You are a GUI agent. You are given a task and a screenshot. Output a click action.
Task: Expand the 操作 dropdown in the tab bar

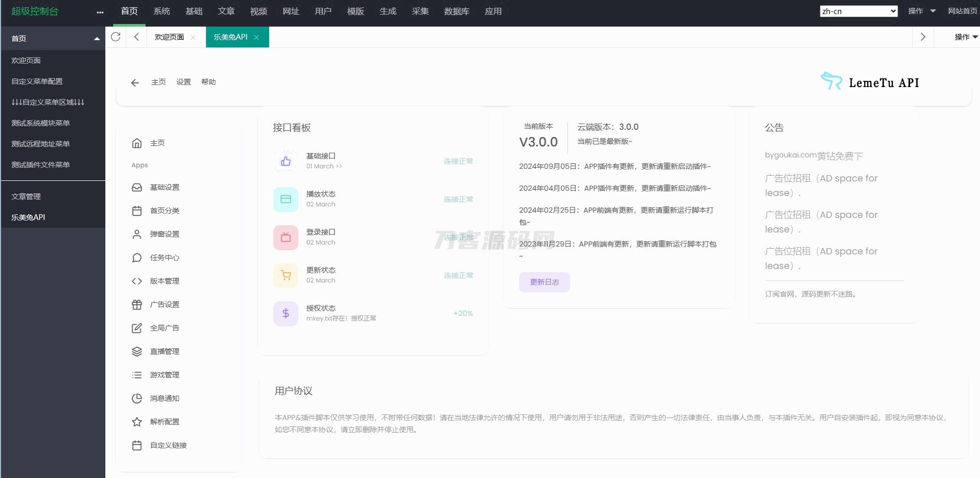pyautogui.click(x=965, y=37)
